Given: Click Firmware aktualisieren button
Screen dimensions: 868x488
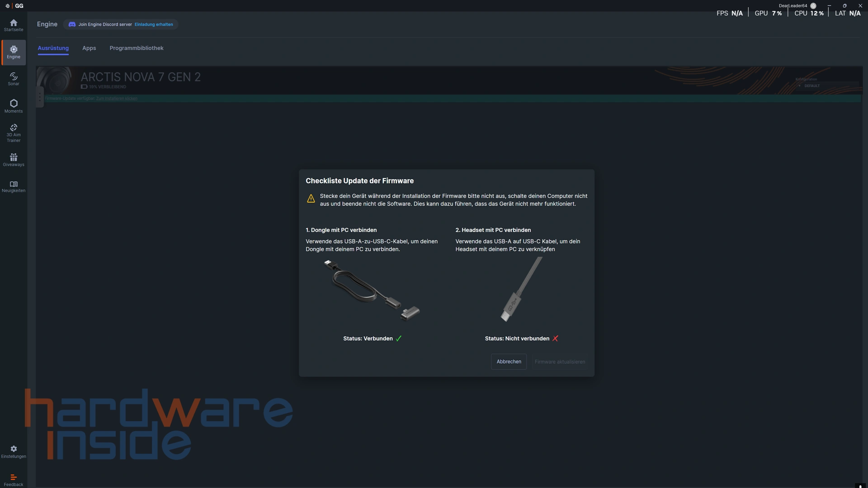Looking at the screenshot, I should click(x=560, y=361).
